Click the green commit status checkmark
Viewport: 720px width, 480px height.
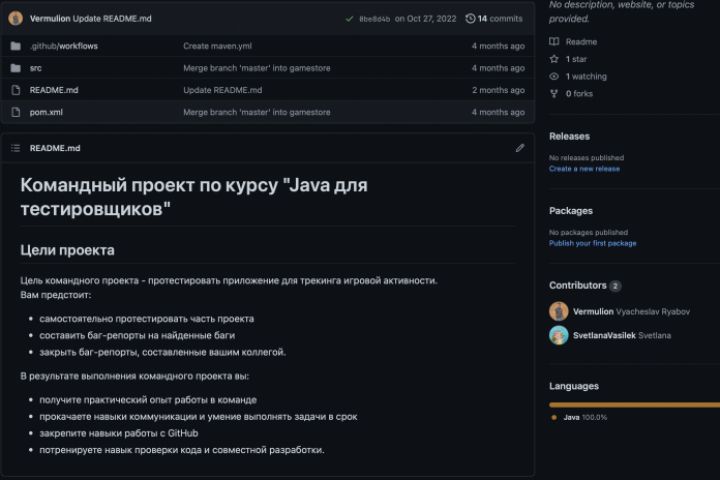[x=349, y=18]
